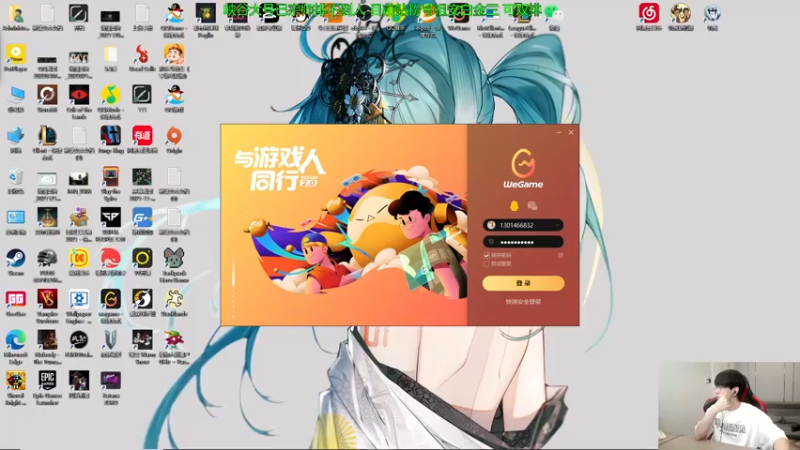
Task: Uncheck the remember password checkbox
Action: click(486, 255)
